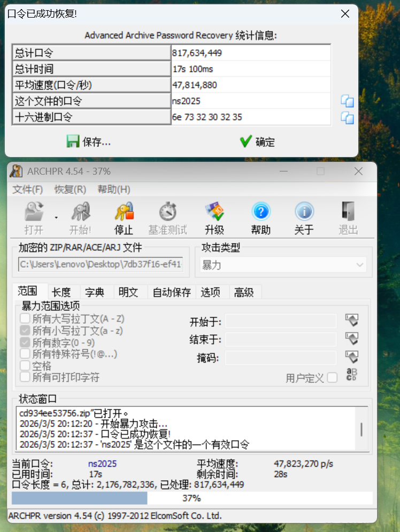Switch to the 选项 tab
The height and width of the screenshot is (532, 400).
coord(211,292)
